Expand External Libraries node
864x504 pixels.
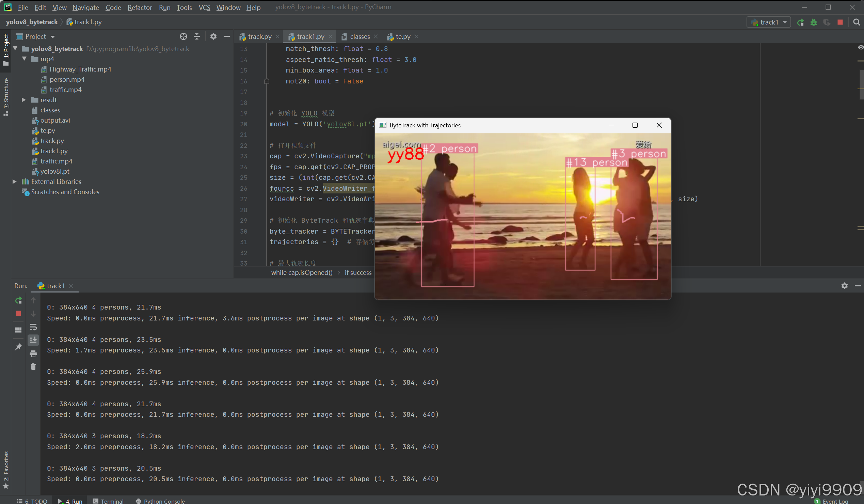click(14, 182)
